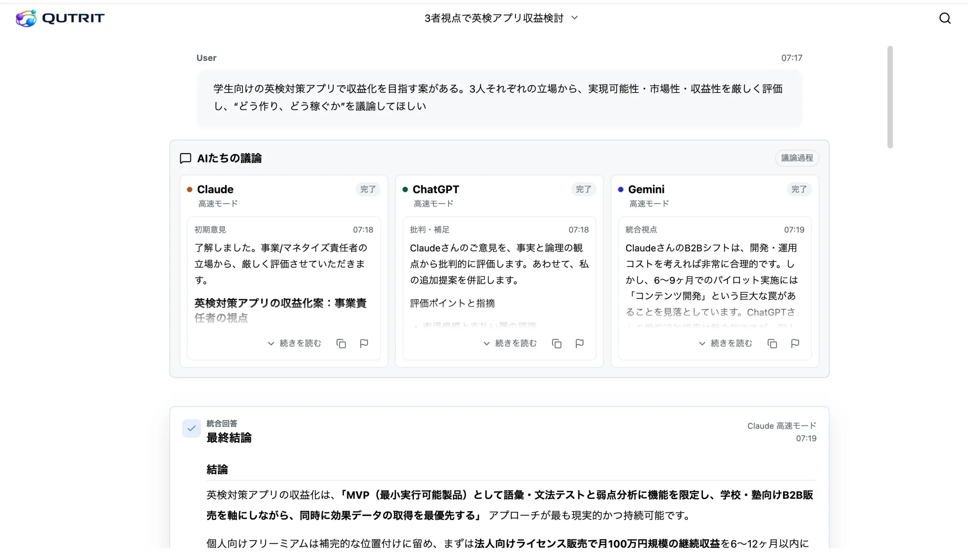Click the 完了 badge on Gemini card
Viewport: 968px width, 560px height.
799,189
